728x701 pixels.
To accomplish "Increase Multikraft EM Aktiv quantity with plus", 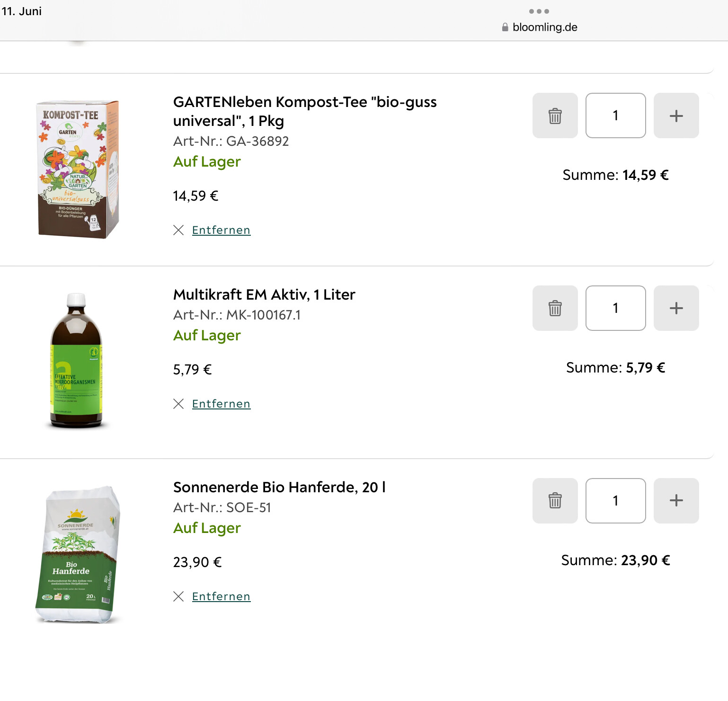I will tap(676, 308).
